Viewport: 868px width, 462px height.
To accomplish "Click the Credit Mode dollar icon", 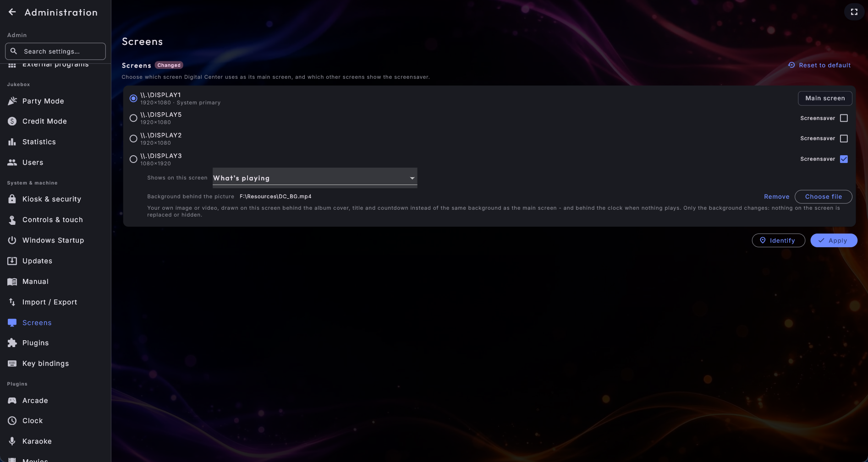I will pyautogui.click(x=12, y=121).
